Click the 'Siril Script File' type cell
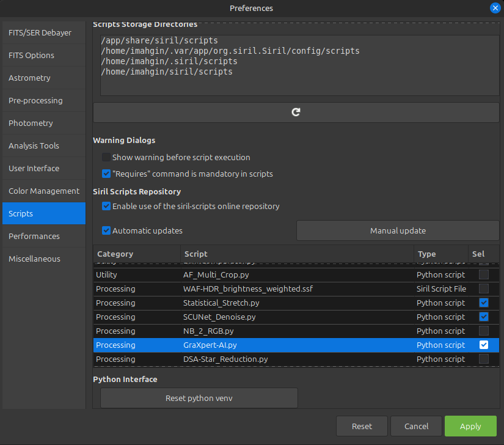The image size is (504, 445). (x=441, y=289)
